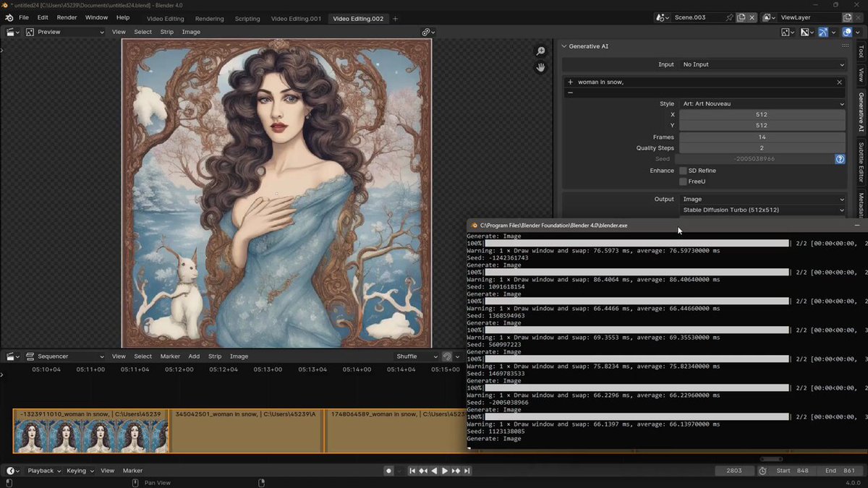The width and height of the screenshot is (868, 488).
Task: Open the sequencer editor type icon
Action: (13, 356)
